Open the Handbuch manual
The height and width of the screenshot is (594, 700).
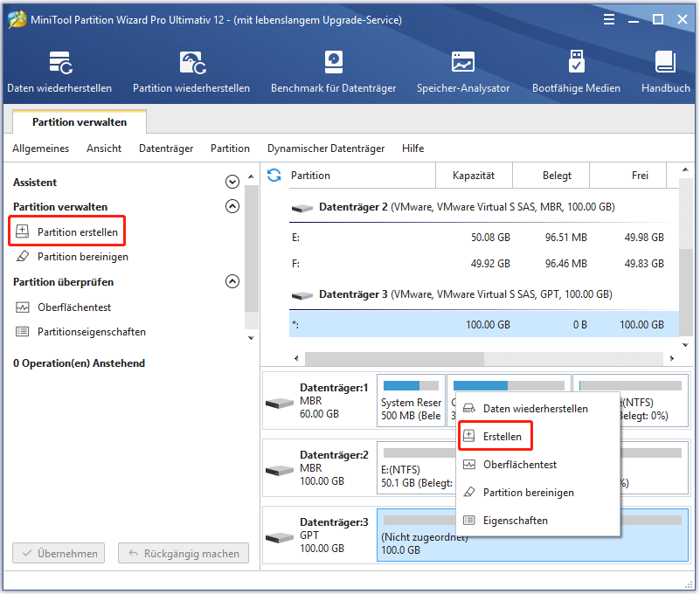pyautogui.click(x=666, y=72)
